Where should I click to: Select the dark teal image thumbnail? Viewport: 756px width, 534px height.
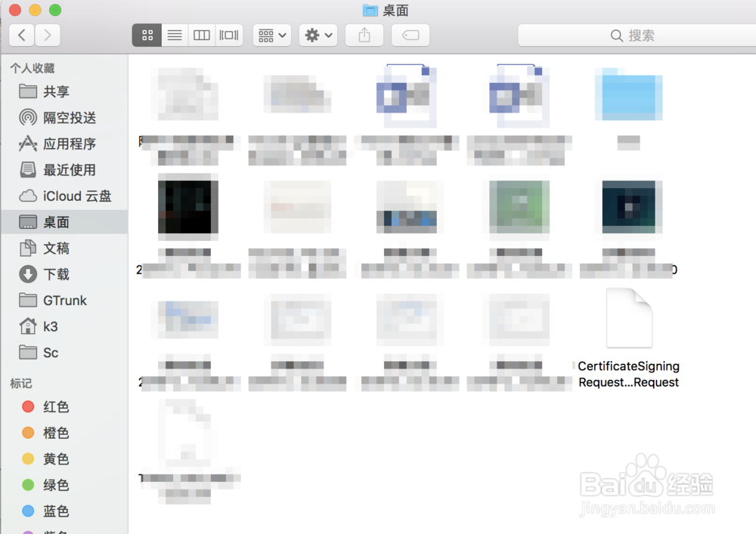(629, 206)
